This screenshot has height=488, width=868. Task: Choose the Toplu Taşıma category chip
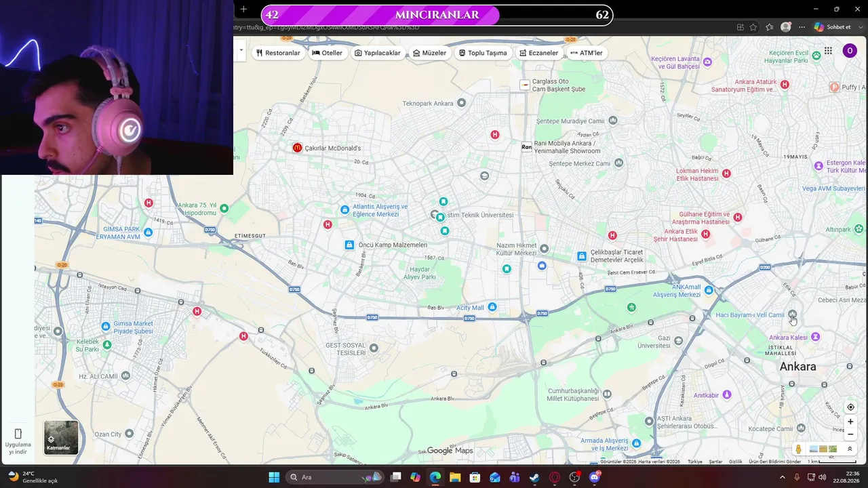click(x=483, y=53)
